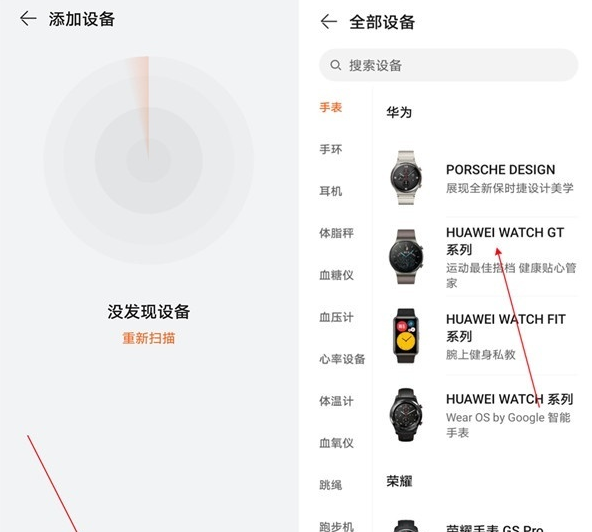Select the 体脂秤 category tab

pyautogui.click(x=336, y=233)
